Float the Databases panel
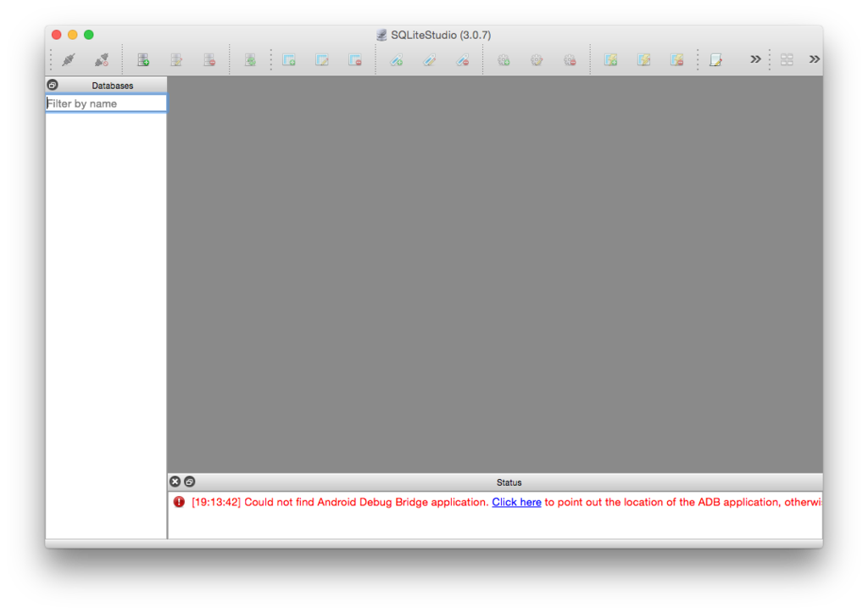The width and height of the screenshot is (868, 613). click(53, 85)
